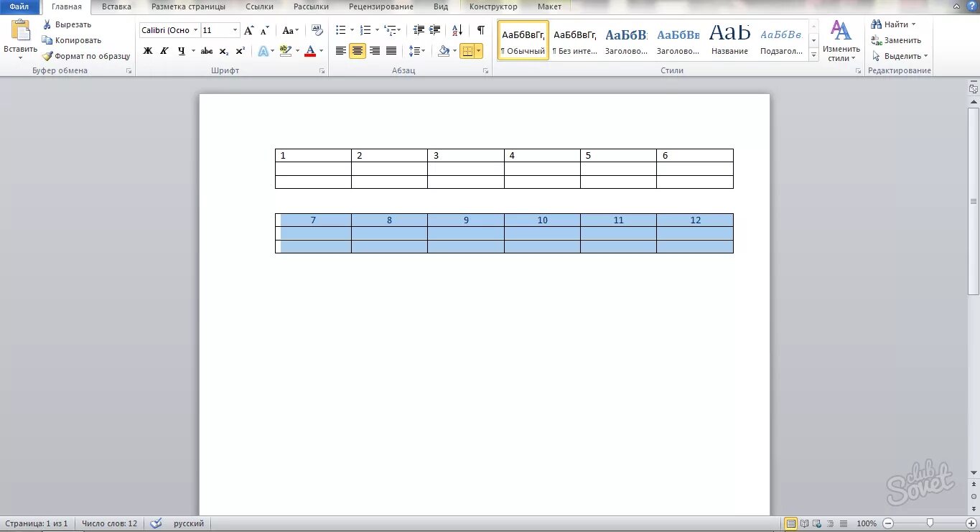This screenshot has width=980, height=532.
Task: Click the bulleted list icon
Action: click(341, 30)
